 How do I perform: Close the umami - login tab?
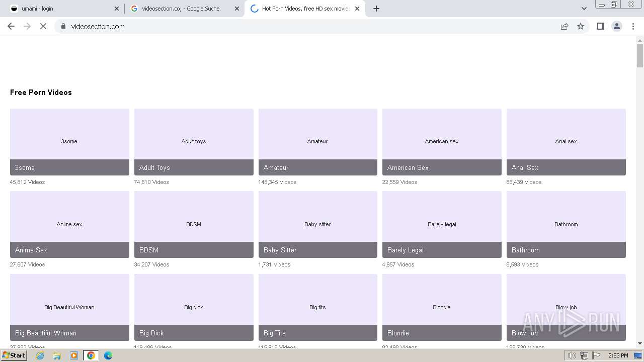click(x=117, y=9)
